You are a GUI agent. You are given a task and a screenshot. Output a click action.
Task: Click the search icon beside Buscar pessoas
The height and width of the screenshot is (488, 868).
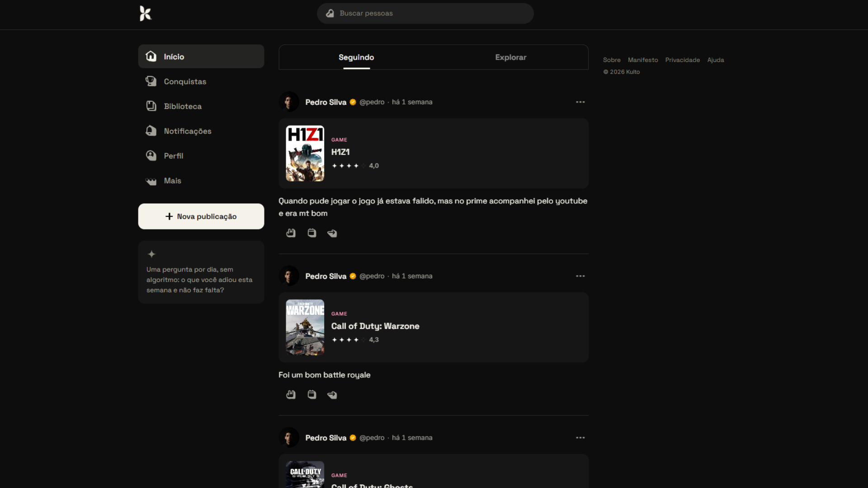(x=330, y=14)
